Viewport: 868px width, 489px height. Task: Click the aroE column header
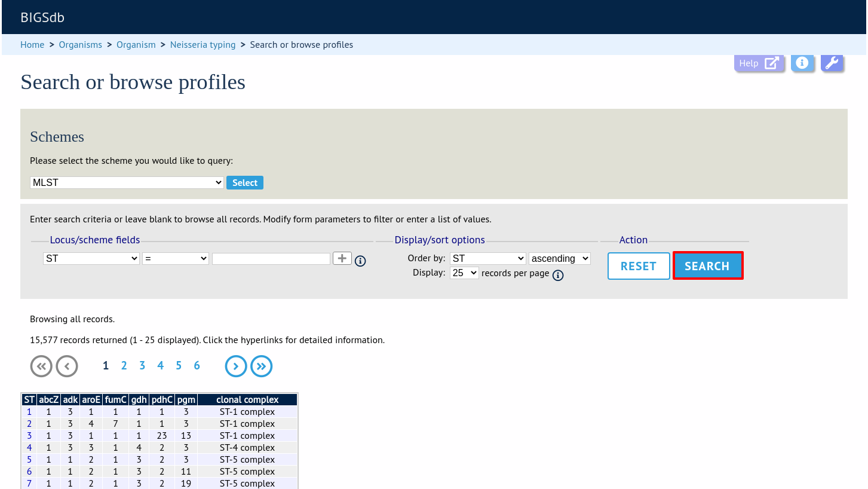click(x=91, y=400)
